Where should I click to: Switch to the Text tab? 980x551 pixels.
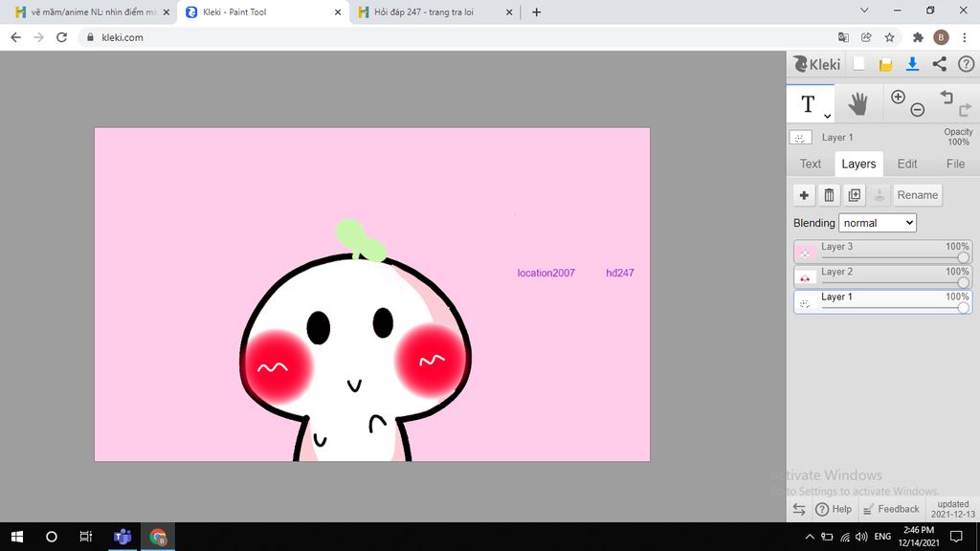pyautogui.click(x=810, y=164)
